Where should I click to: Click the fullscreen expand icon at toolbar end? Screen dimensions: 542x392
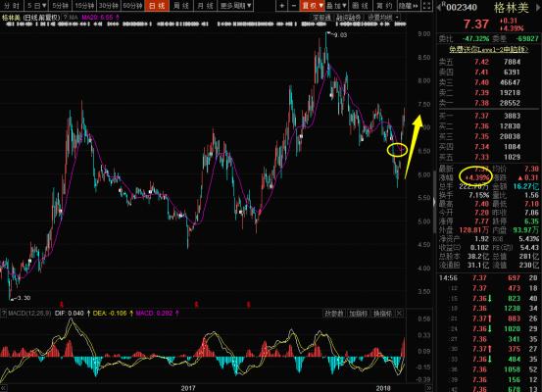[427, 6]
